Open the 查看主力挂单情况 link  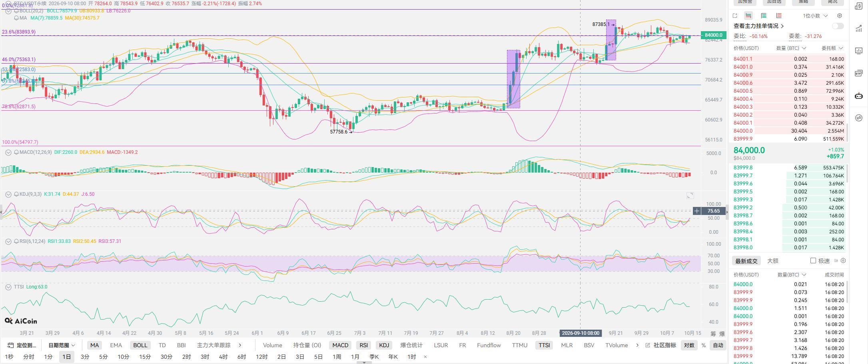coord(758,26)
